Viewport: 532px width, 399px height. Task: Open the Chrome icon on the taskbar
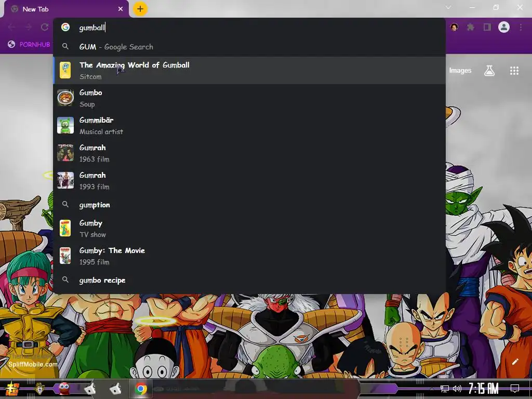click(x=141, y=389)
